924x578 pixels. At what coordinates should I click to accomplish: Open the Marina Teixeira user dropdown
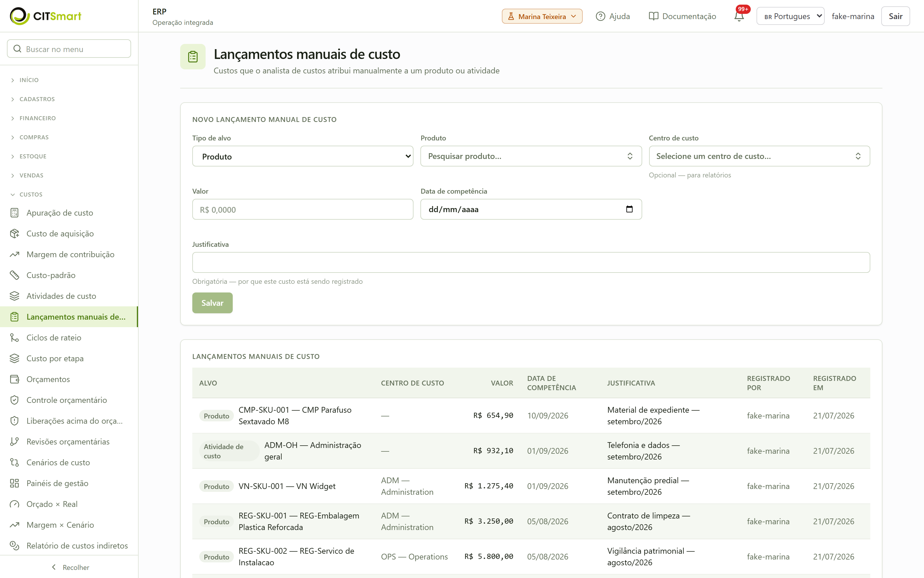(542, 16)
